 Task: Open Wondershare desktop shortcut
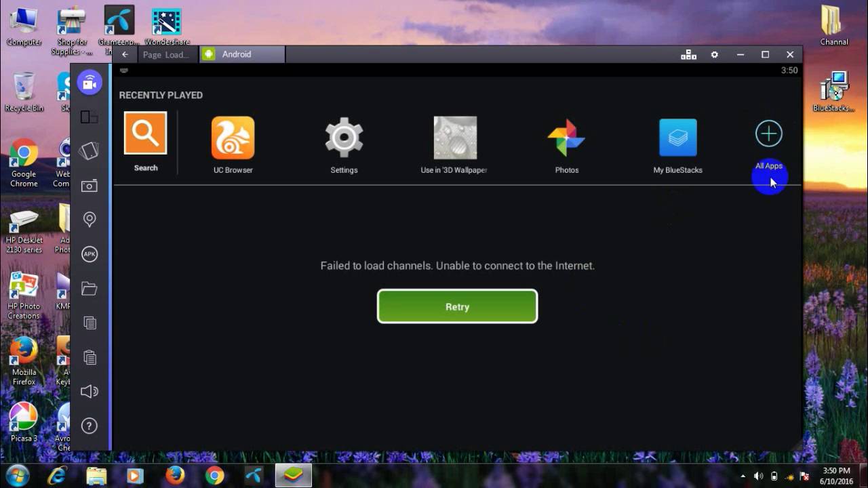(x=167, y=27)
